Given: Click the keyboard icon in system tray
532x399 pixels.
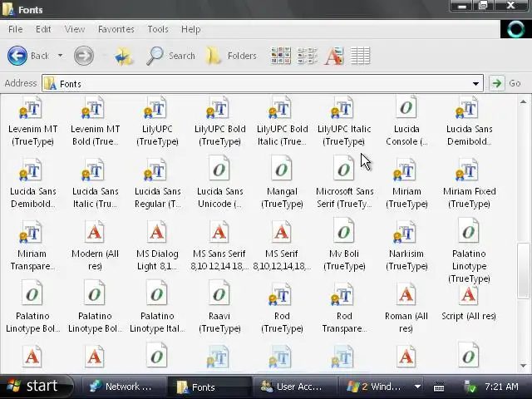Looking at the screenshot, I should [x=439, y=387].
